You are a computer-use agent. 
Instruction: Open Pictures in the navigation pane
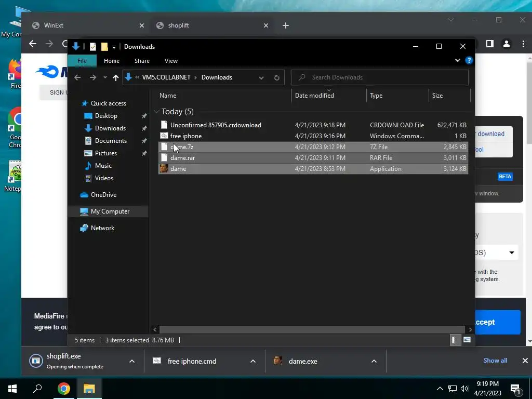tap(106, 153)
